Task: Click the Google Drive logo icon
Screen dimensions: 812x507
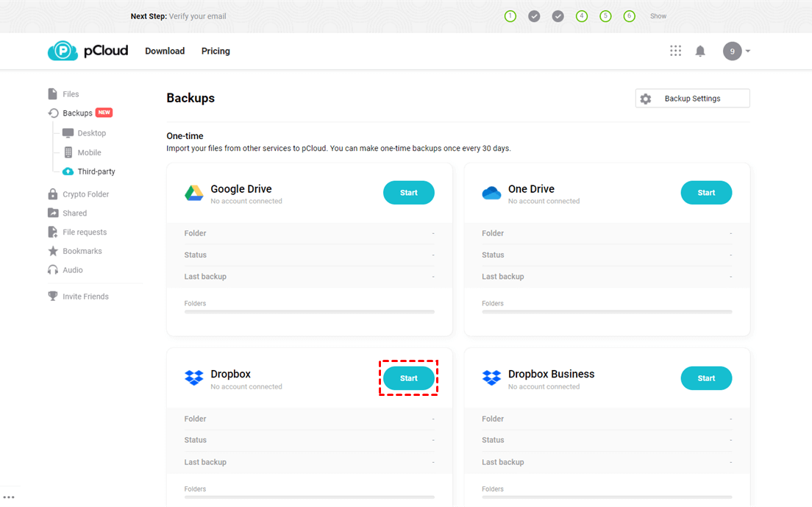Action: point(193,194)
